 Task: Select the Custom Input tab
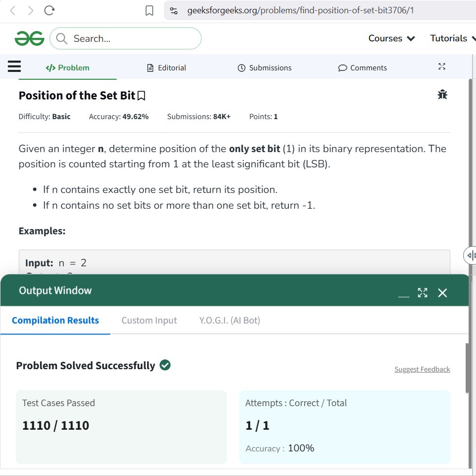pos(149,320)
